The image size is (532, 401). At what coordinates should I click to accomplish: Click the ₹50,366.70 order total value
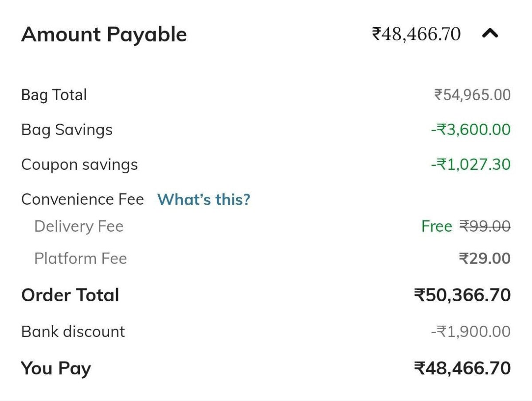tap(462, 295)
